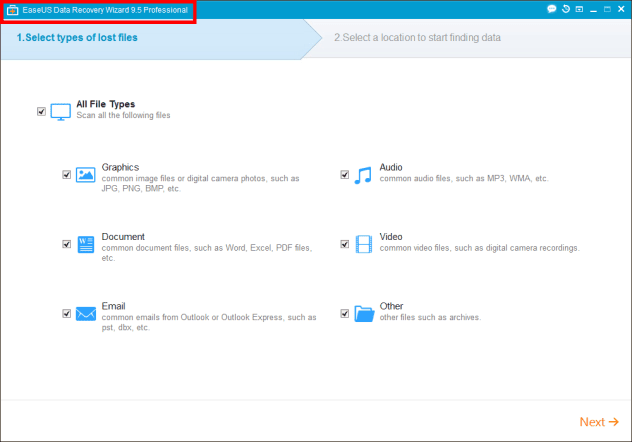Image resolution: width=632 pixels, height=442 pixels.
Task: Open the window menu dropdown icon in title bar
Action: [x=579, y=9]
